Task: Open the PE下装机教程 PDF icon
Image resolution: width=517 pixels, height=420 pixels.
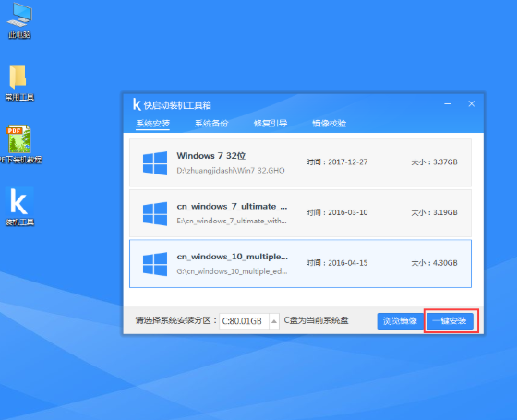Action: coord(19,144)
